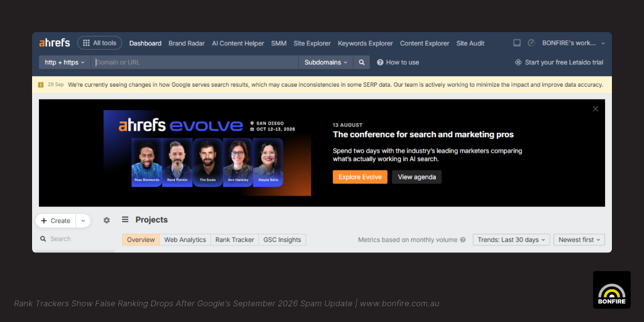Focus the Domain or URL input field

194,62
